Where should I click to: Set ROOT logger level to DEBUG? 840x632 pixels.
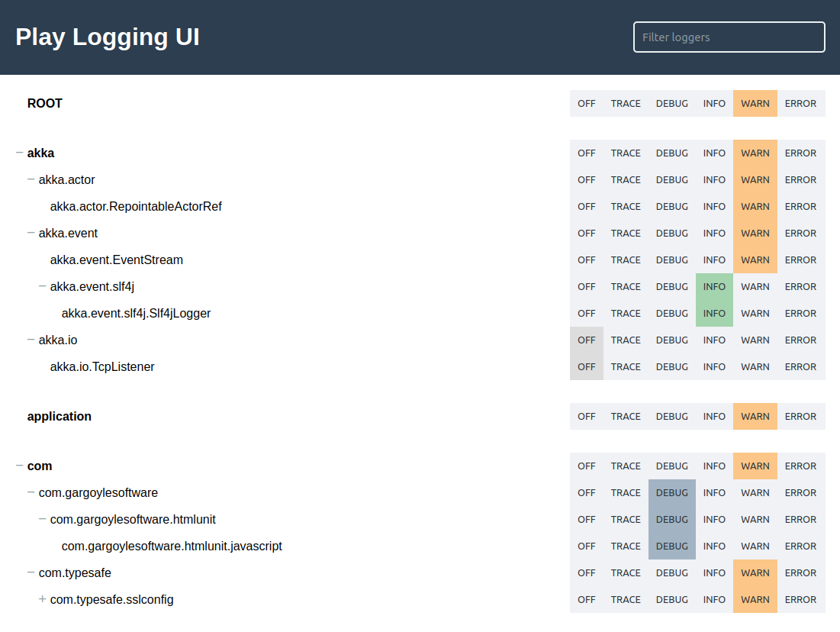click(x=672, y=104)
